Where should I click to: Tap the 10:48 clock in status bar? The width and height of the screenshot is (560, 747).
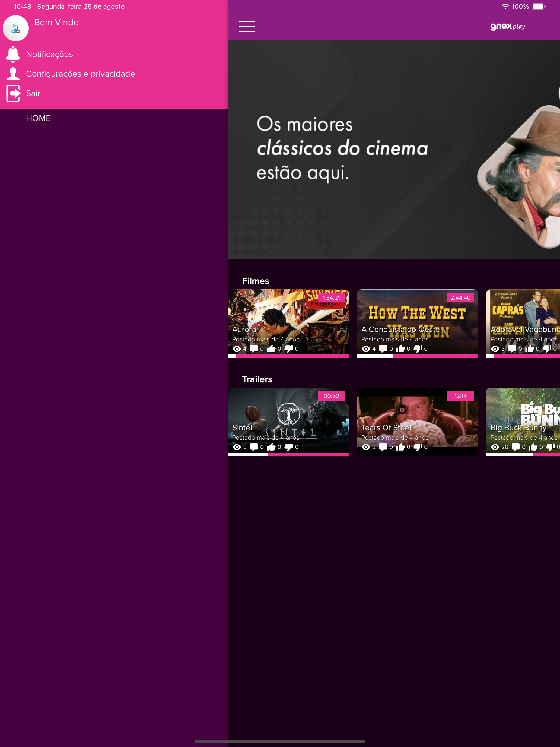coord(22,7)
